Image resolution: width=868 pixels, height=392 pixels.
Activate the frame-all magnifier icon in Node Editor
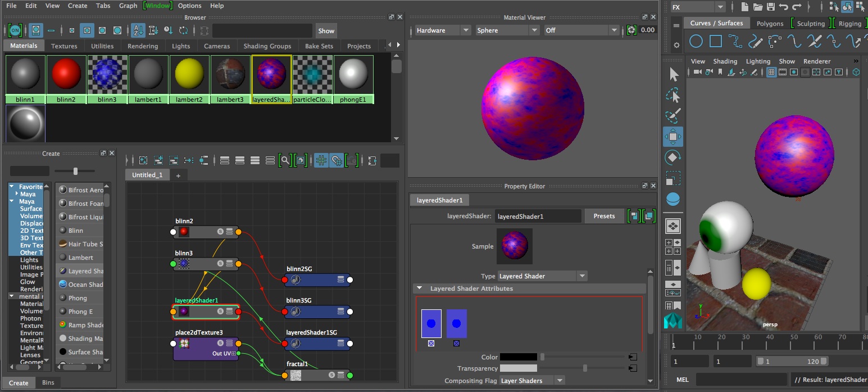click(x=285, y=160)
